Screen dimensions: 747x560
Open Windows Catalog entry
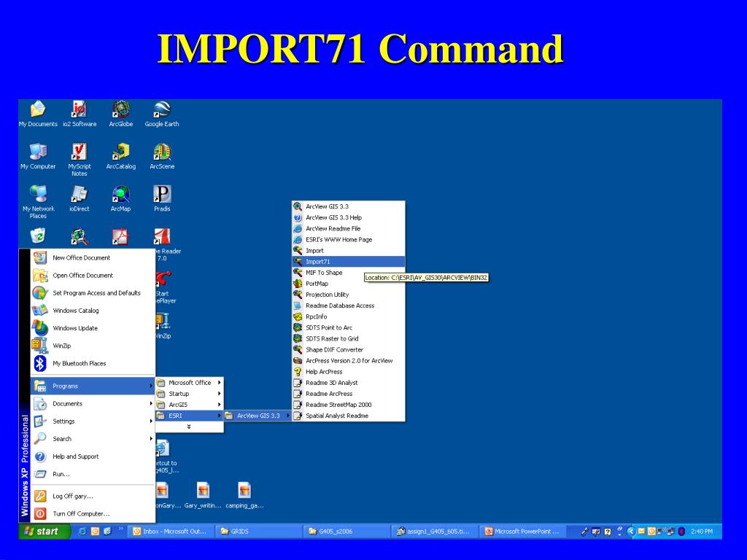pos(93,311)
